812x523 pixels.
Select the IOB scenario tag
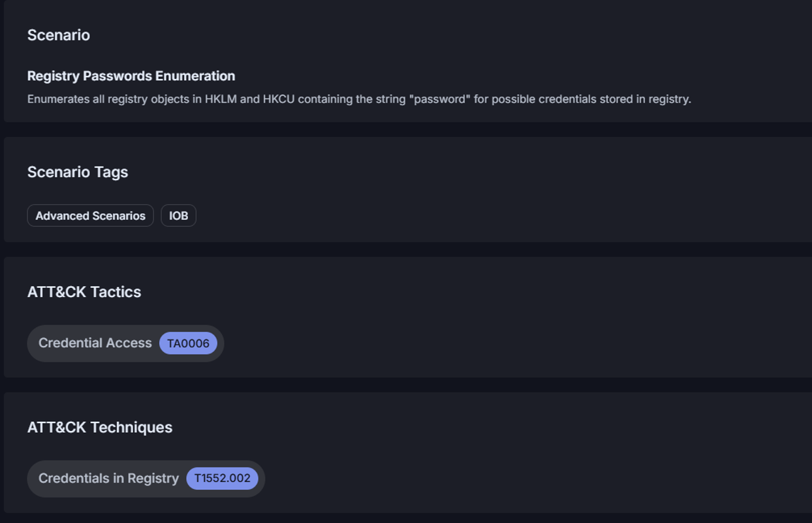tap(178, 215)
